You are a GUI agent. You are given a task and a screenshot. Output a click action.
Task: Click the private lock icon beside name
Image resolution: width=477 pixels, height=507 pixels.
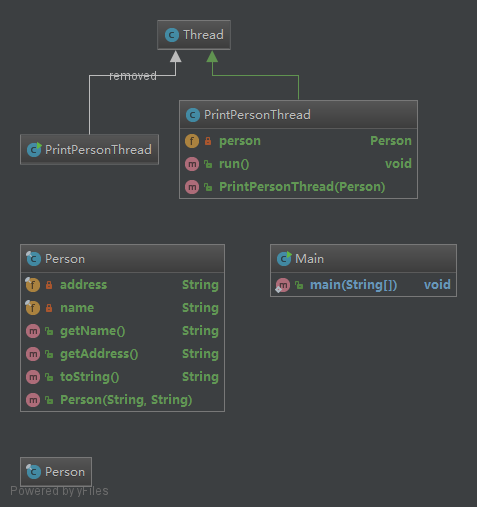tap(49, 308)
